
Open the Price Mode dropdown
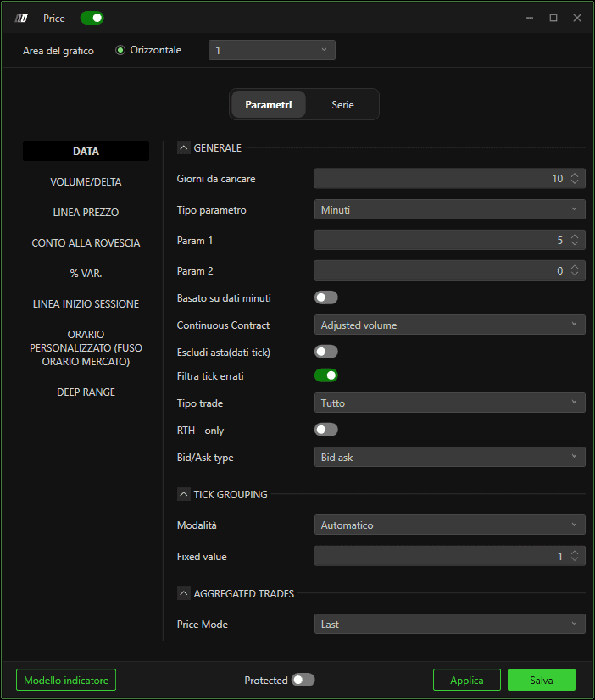[449, 624]
